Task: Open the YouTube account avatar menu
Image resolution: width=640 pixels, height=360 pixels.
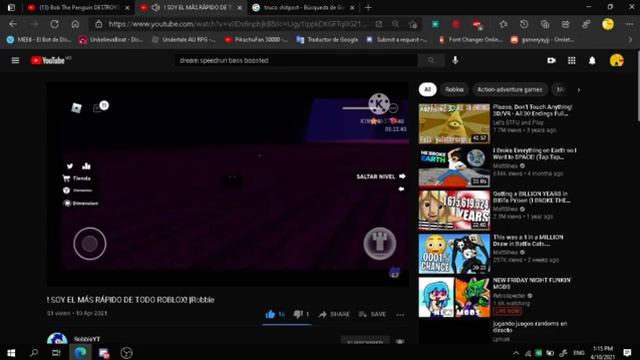Action: tap(616, 60)
